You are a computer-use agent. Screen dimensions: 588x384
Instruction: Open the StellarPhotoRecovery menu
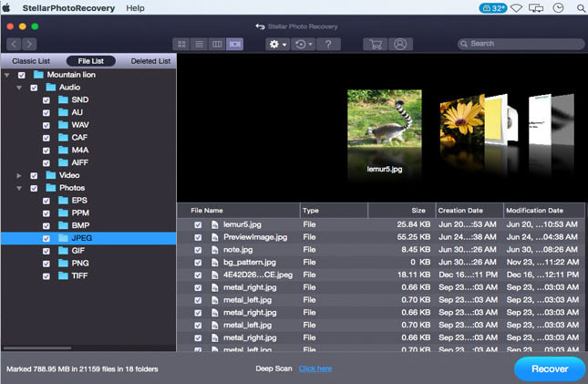[x=68, y=8]
